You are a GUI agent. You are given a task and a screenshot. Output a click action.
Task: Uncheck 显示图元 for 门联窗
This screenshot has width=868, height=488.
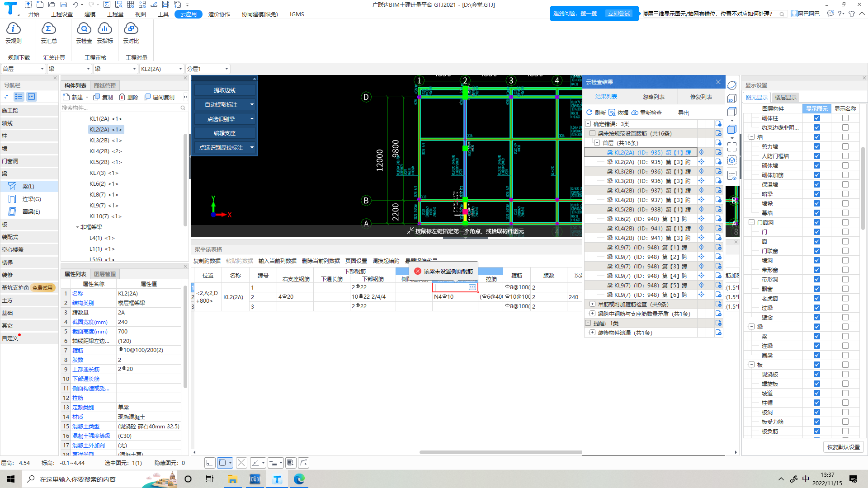(x=816, y=251)
